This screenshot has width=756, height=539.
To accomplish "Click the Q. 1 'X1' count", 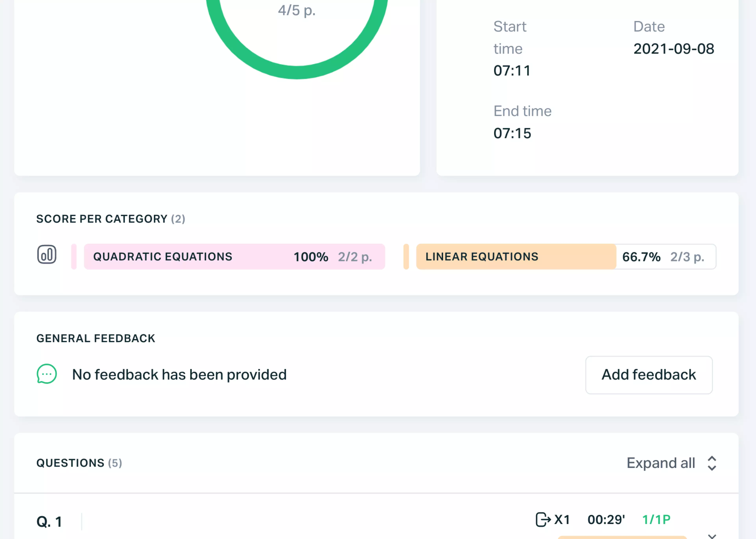I will click(562, 520).
